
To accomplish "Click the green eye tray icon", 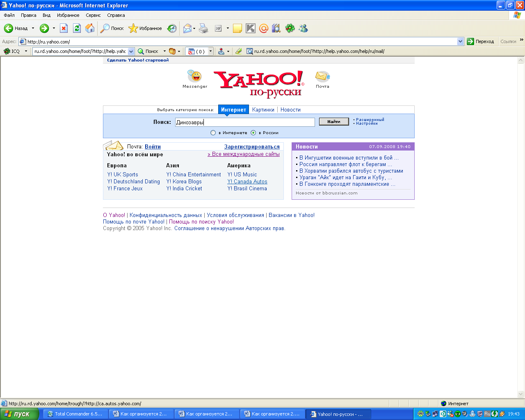I will coord(457,414).
